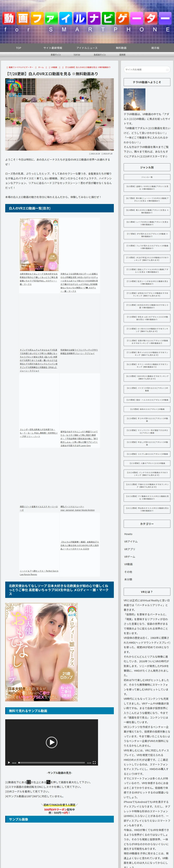Open the 未分類 category link
The height and width of the screenshot is (868, 174).
coord(128,579)
